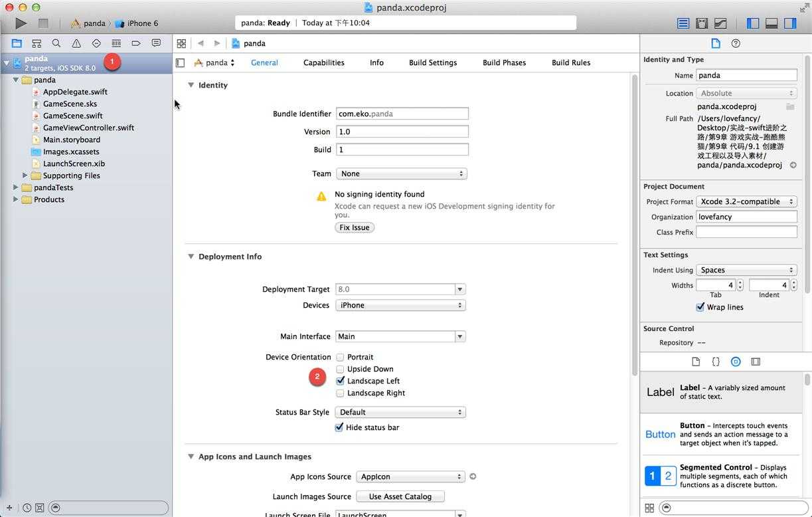
Task: Select GameScene.swift in the navigator
Action: (72, 116)
